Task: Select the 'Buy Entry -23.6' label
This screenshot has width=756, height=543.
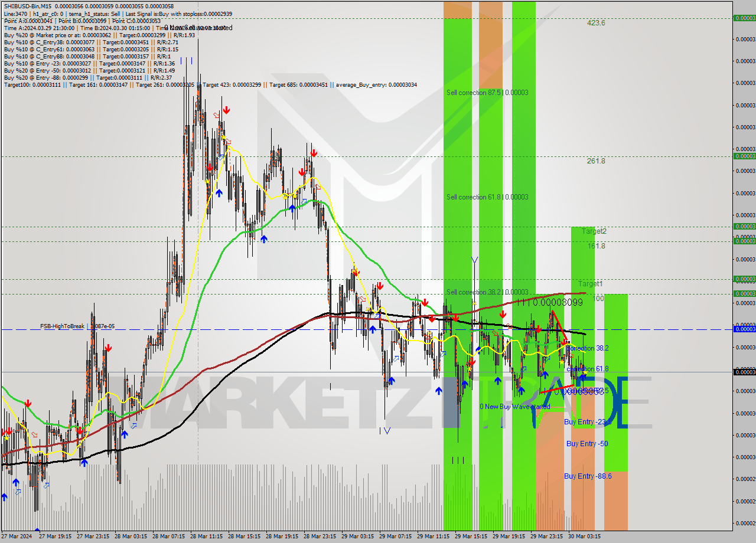Action: 587,422
